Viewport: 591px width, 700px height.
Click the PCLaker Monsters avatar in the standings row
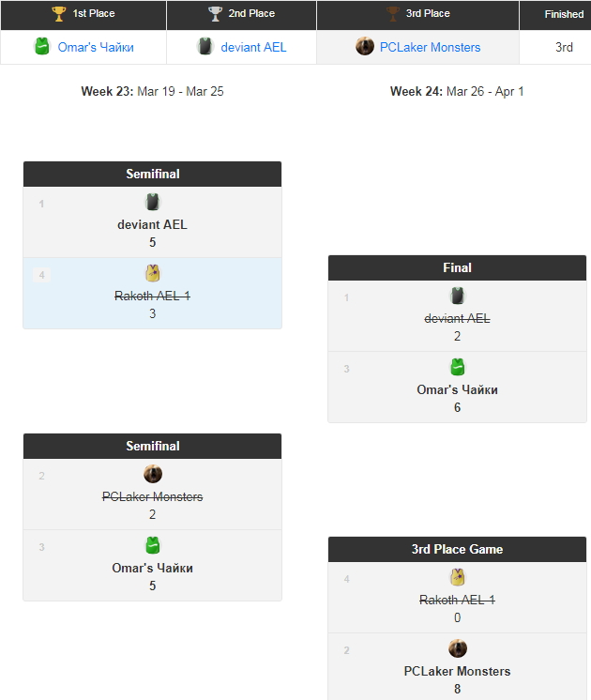365,47
